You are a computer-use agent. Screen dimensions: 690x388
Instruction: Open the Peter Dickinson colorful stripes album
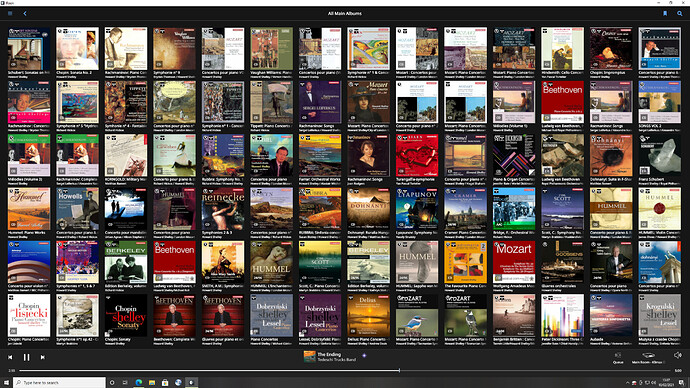coord(562,316)
